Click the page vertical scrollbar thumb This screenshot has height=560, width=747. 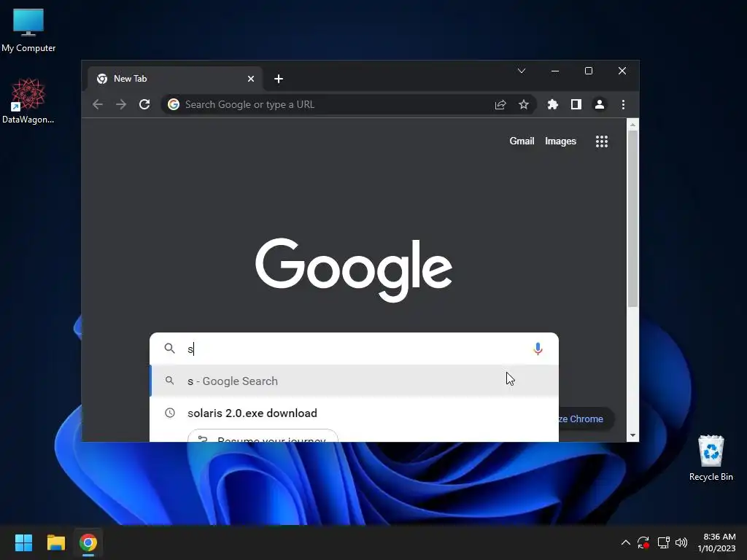pos(632,219)
